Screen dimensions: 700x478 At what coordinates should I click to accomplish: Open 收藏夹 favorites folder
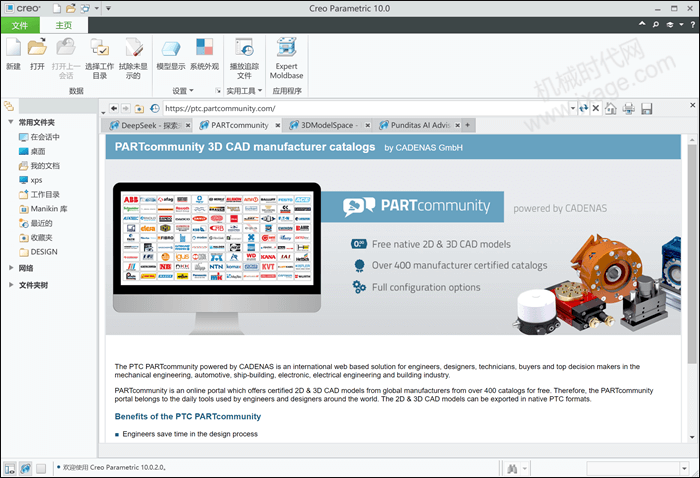tap(36, 237)
